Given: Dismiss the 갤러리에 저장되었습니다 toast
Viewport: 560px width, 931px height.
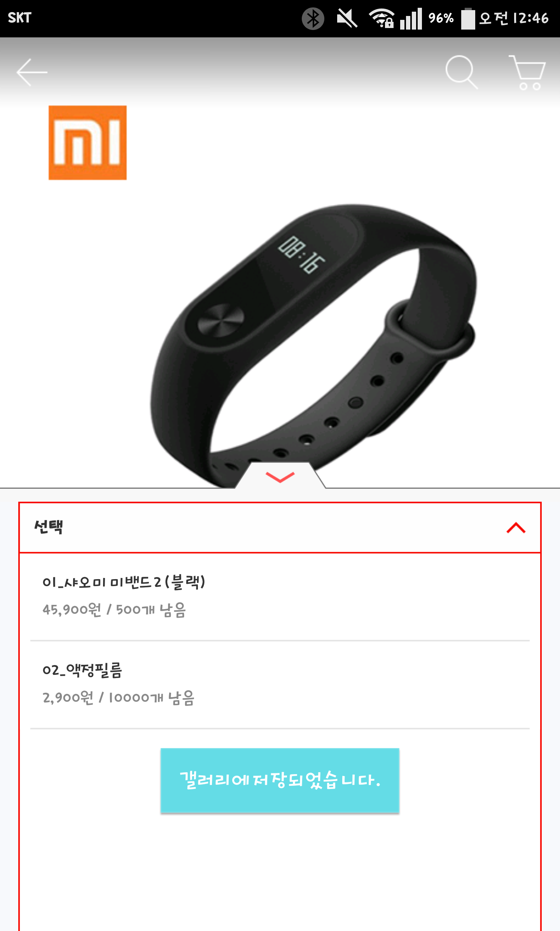Looking at the screenshot, I should click(280, 780).
